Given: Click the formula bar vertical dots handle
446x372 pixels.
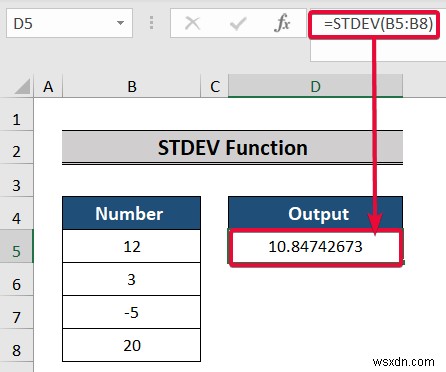Looking at the screenshot, I should pyautogui.click(x=152, y=23).
